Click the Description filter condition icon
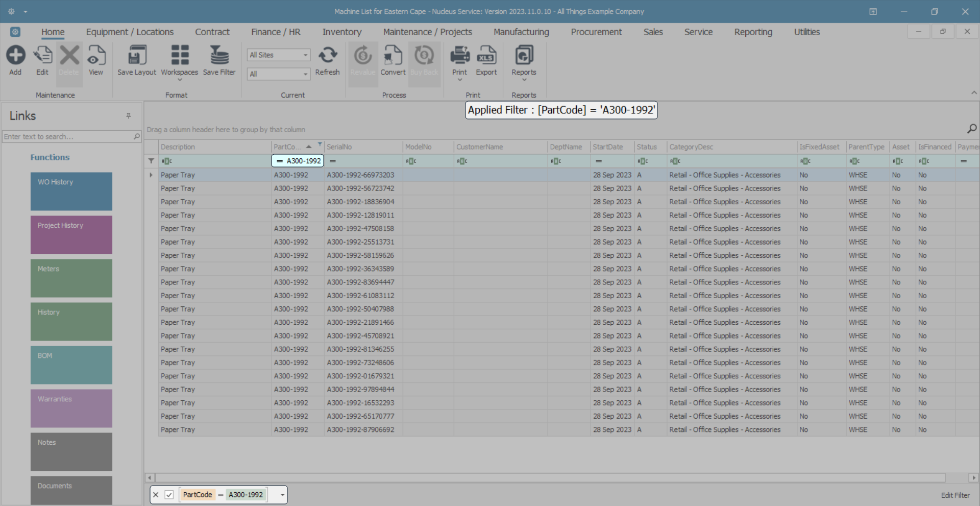The height and width of the screenshot is (506, 980). pyautogui.click(x=167, y=161)
